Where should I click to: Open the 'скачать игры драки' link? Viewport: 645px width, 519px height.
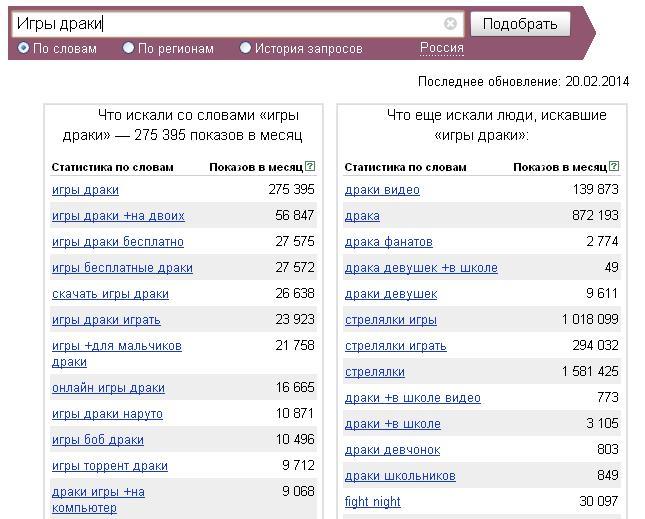click(111, 294)
